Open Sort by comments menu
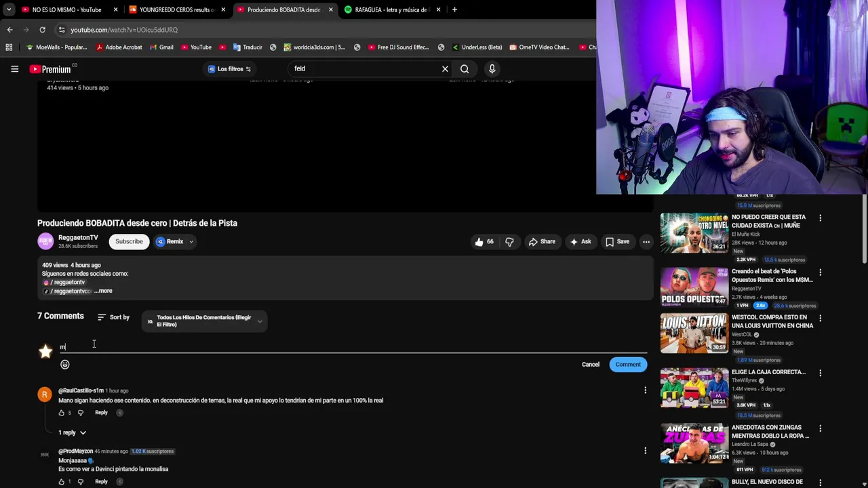 pyautogui.click(x=113, y=317)
